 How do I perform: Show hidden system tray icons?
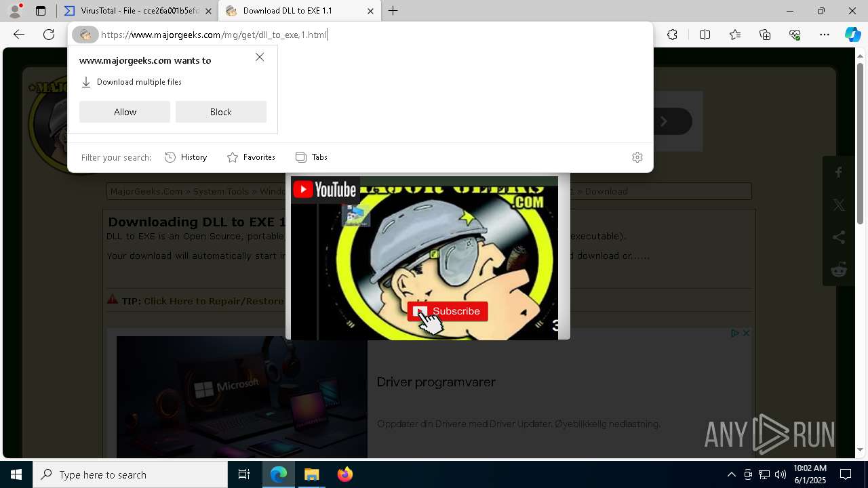[x=731, y=474]
